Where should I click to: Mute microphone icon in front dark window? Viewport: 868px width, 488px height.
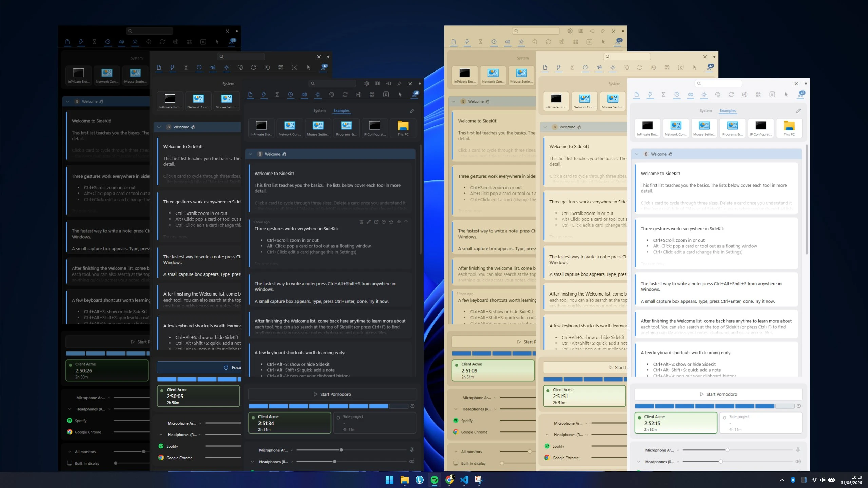tap(412, 450)
